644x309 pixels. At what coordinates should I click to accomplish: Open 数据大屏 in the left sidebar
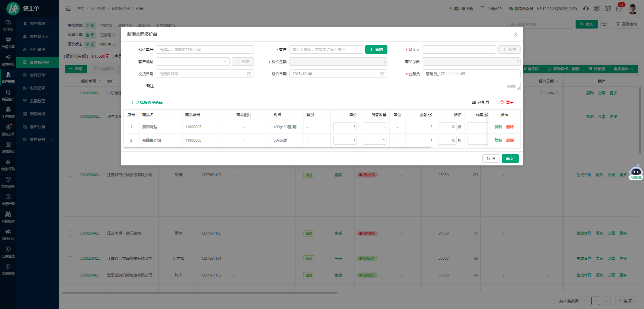pos(8,43)
